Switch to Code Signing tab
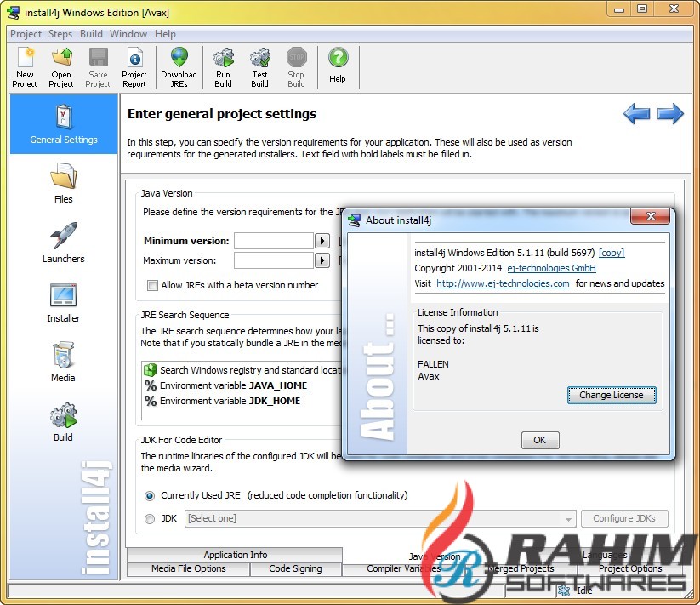 (x=295, y=568)
